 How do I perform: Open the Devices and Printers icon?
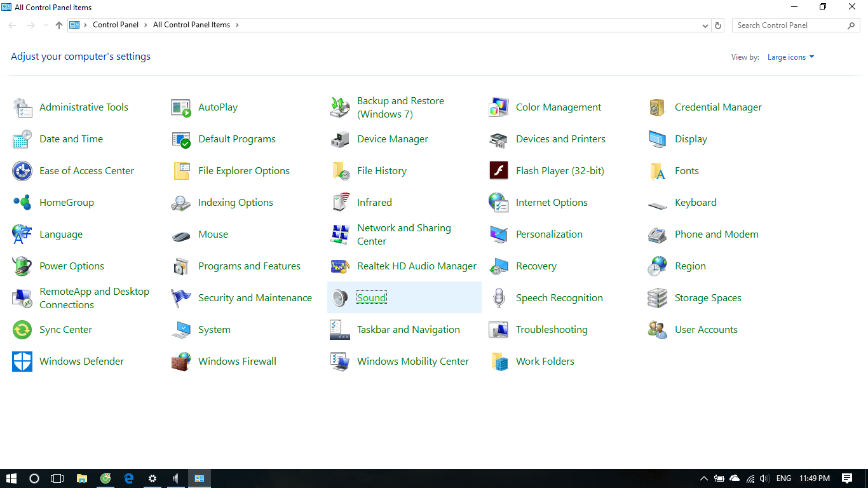(x=499, y=139)
